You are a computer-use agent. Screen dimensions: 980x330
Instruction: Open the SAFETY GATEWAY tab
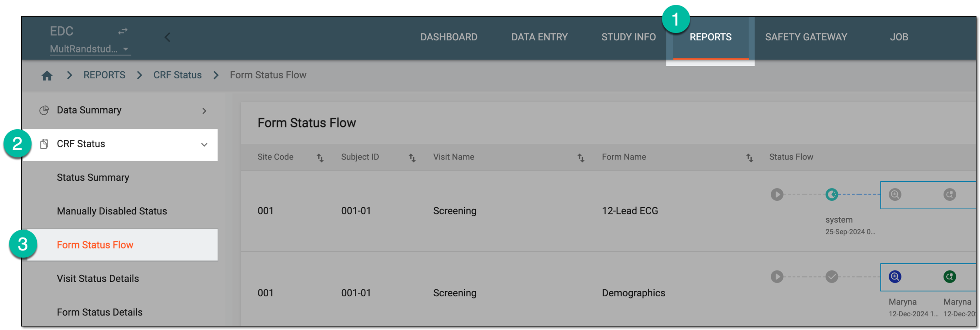806,37
